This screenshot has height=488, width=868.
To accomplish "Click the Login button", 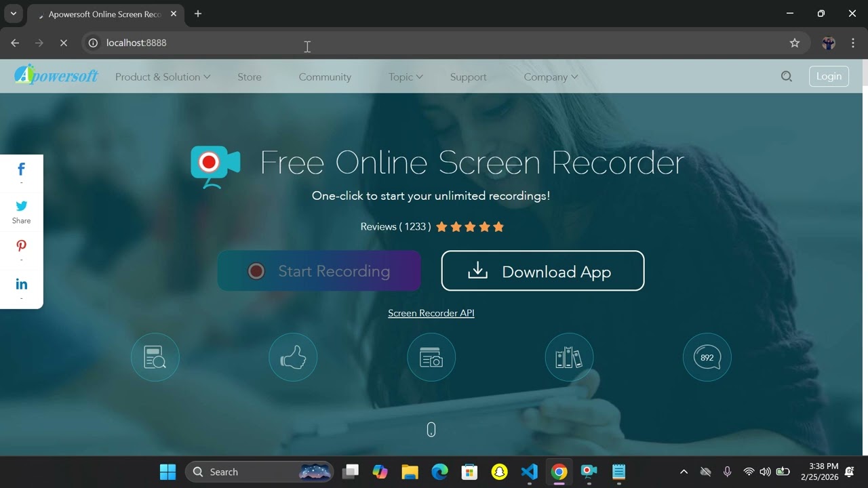I will point(829,76).
